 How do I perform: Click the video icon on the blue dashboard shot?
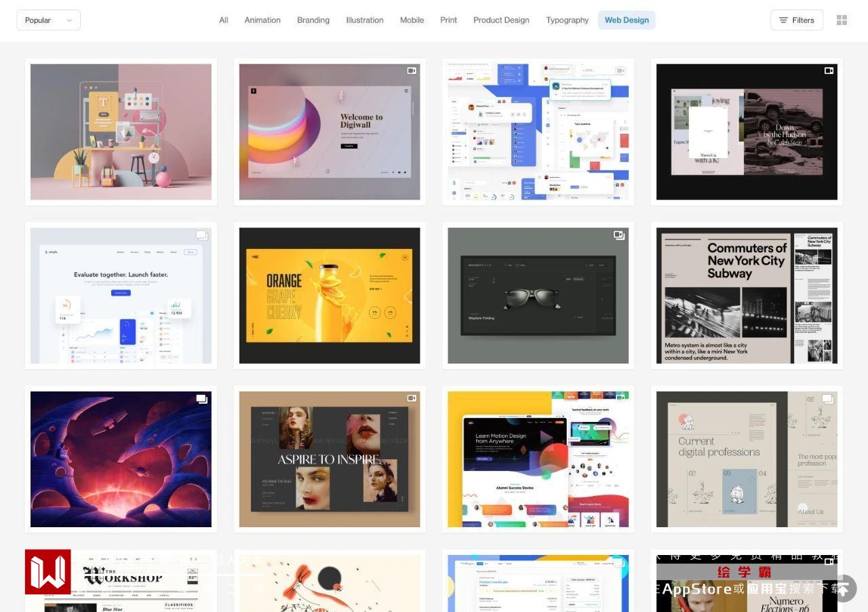coord(620,71)
